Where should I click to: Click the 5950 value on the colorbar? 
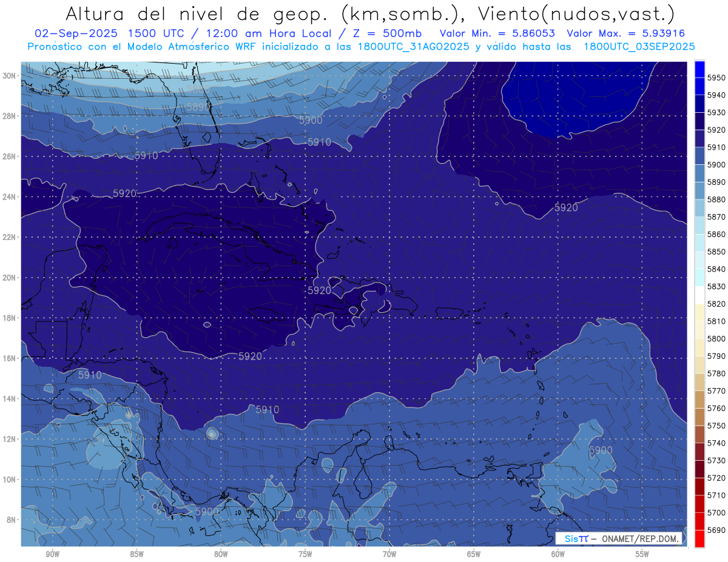(x=716, y=78)
